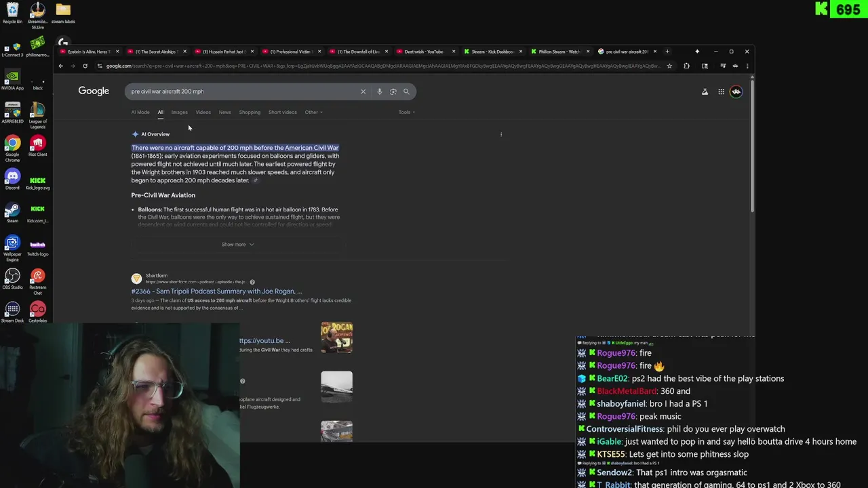The width and height of the screenshot is (868, 488).
Task: Reload the current Chrome page
Action: 85,66
